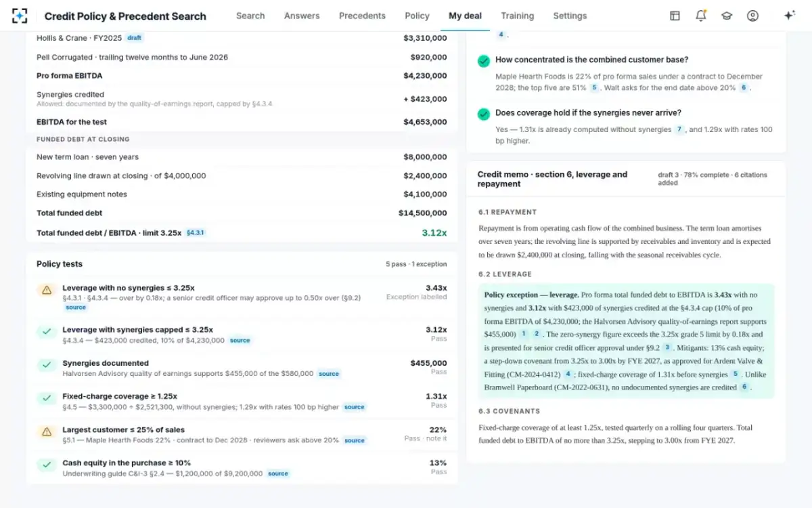Click the app logo in the header
The height and width of the screenshot is (508, 812).
click(20, 16)
